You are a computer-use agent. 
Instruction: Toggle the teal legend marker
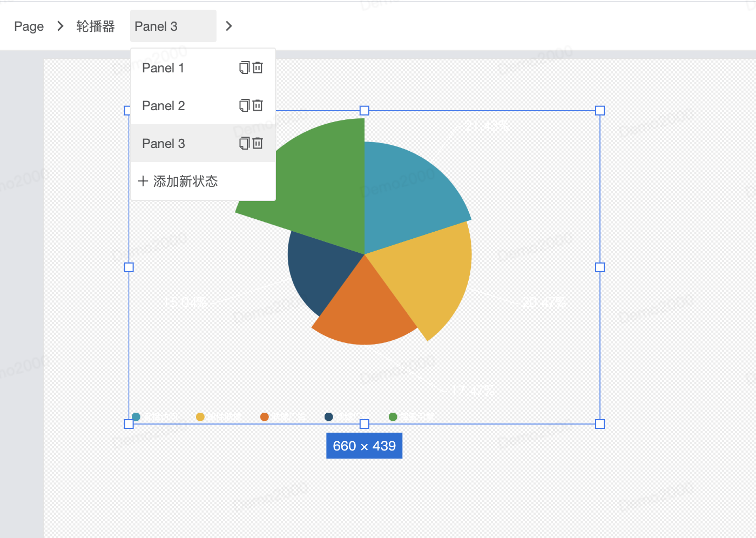tap(136, 416)
